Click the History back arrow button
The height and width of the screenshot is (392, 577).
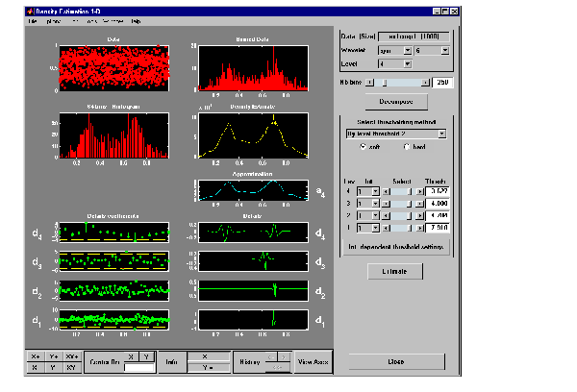(x=269, y=355)
